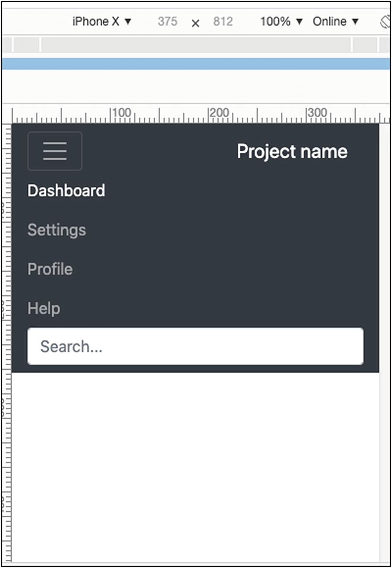Open the iPhone X device dropdown
This screenshot has width=392, height=568.
pyautogui.click(x=102, y=21)
